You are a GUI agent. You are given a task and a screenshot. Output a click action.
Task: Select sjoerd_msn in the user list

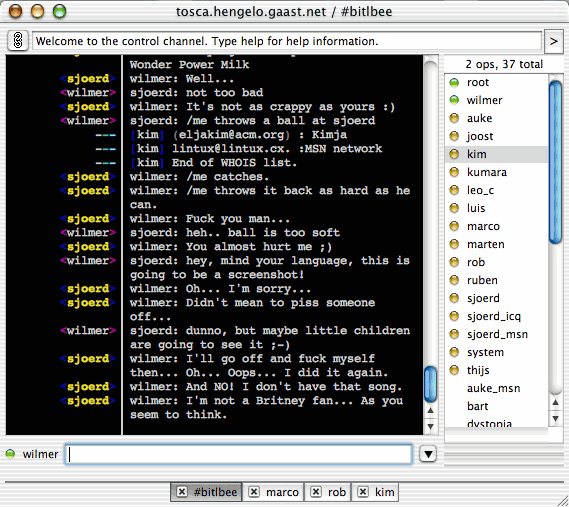click(x=496, y=334)
